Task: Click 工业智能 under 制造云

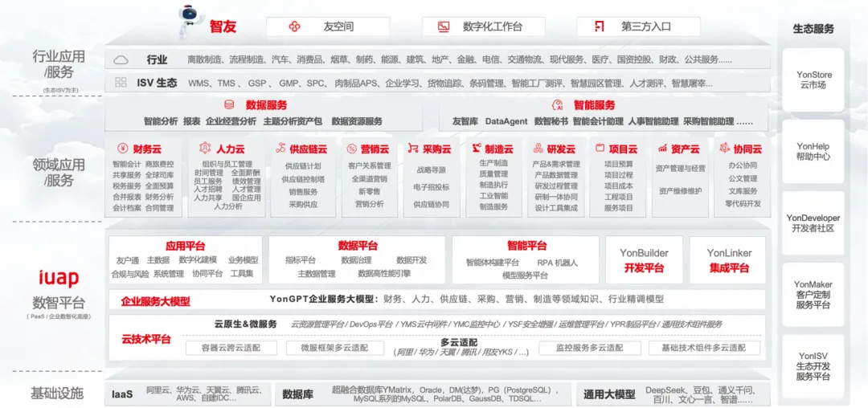Action: tap(493, 196)
